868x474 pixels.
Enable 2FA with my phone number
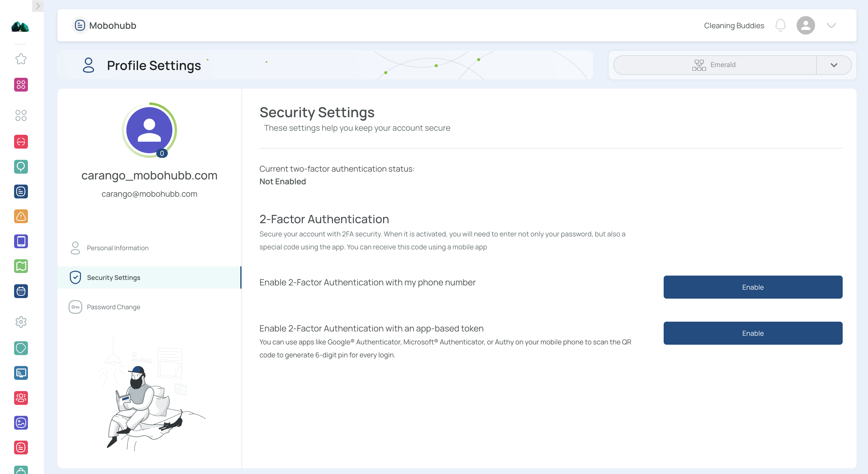753,287
